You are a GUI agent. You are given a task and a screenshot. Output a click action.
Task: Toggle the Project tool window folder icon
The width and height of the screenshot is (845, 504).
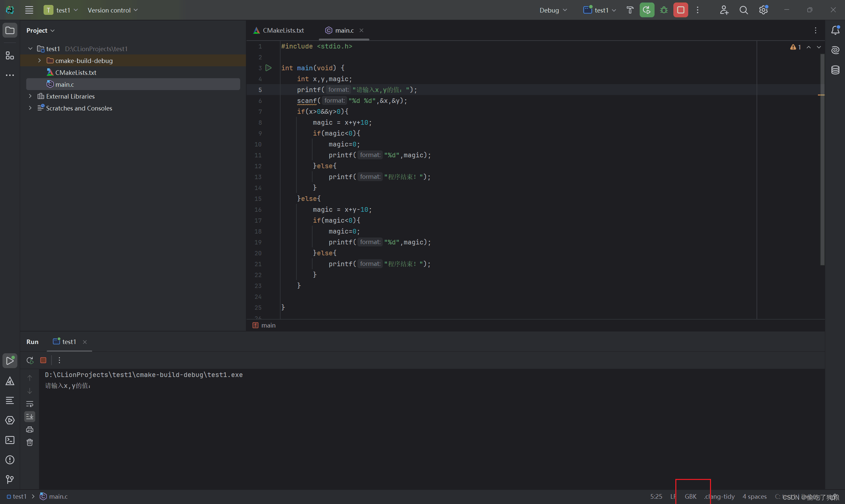[x=10, y=31]
